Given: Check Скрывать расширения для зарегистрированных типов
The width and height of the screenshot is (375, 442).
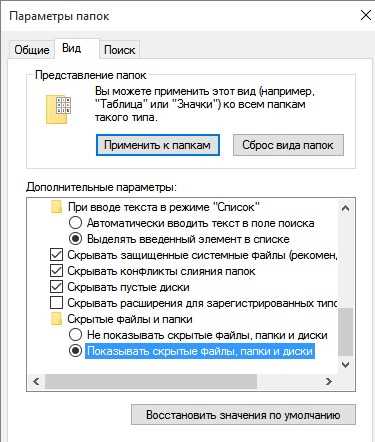Looking at the screenshot, I should (x=56, y=303).
